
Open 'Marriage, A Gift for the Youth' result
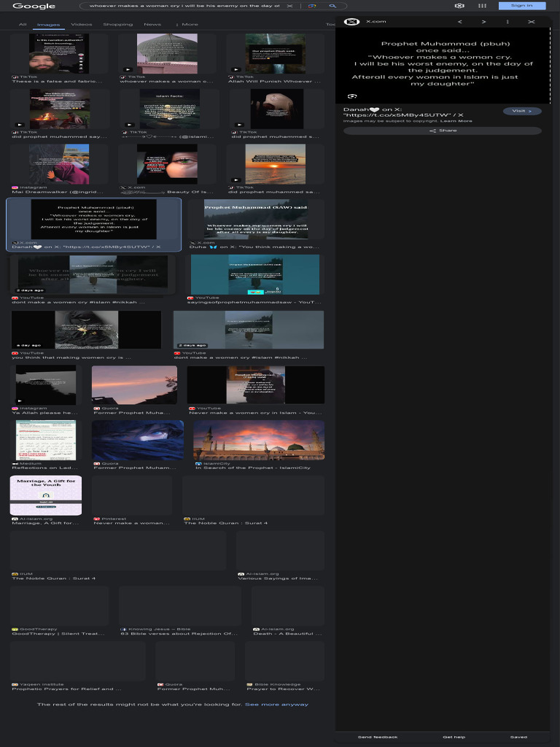46,500
